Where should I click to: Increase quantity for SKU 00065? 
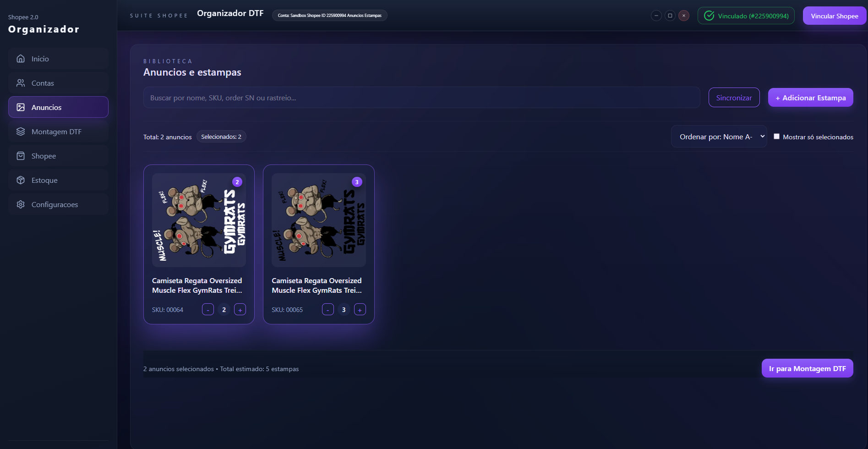coord(360,310)
